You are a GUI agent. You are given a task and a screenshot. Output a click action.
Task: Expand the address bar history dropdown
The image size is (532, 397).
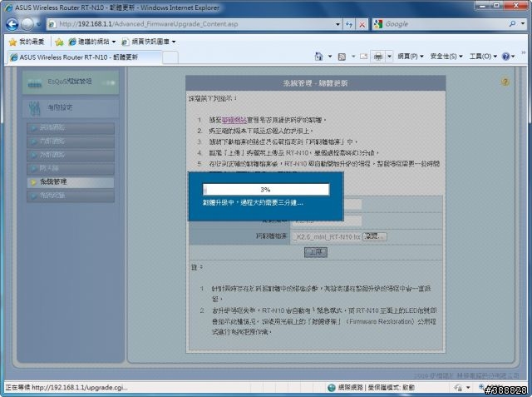(x=337, y=24)
